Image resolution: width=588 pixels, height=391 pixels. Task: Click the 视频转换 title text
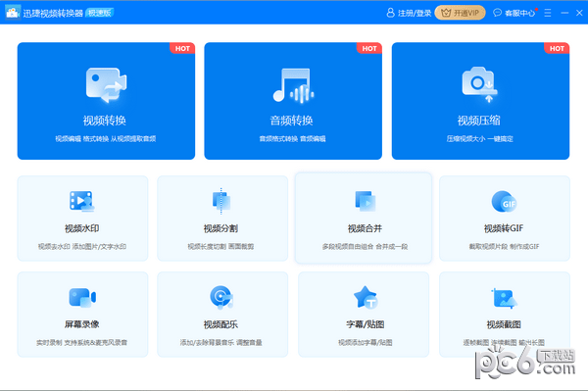tap(105, 121)
